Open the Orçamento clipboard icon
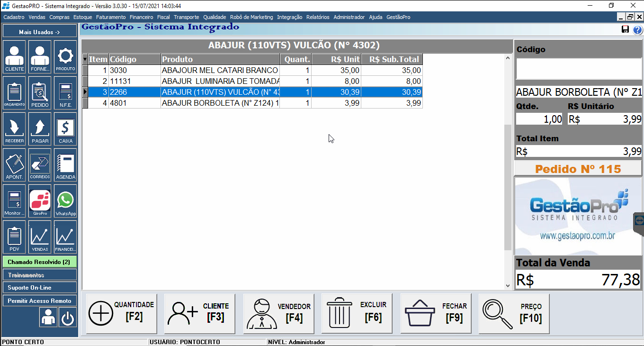This screenshot has height=346, width=644. (x=15, y=93)
